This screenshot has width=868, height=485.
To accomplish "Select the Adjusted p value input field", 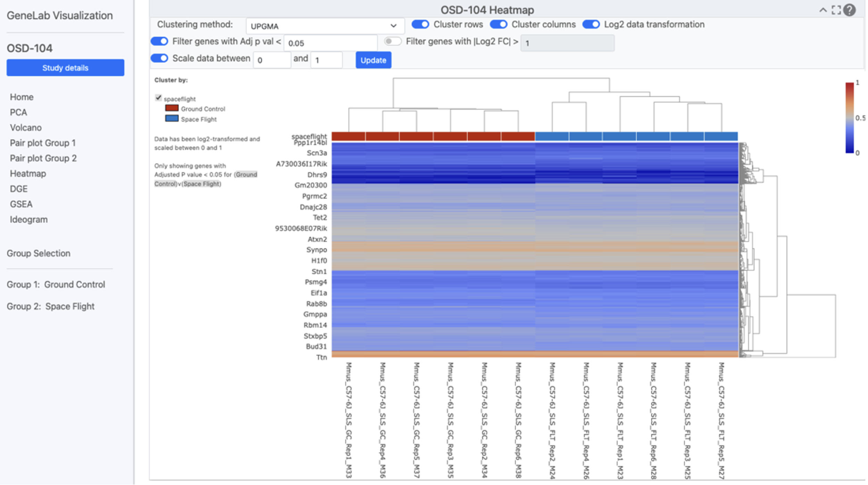I will coord(330,42).
